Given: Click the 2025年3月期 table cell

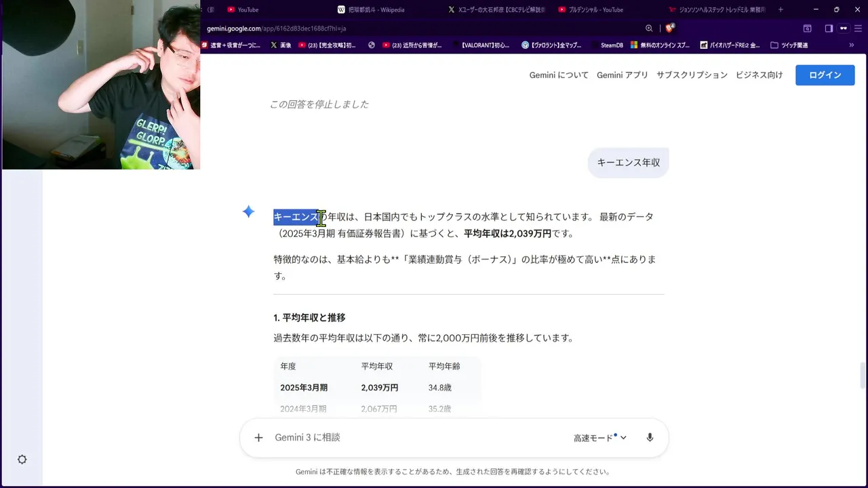Looking at the screenshot, I should point(304,388).
